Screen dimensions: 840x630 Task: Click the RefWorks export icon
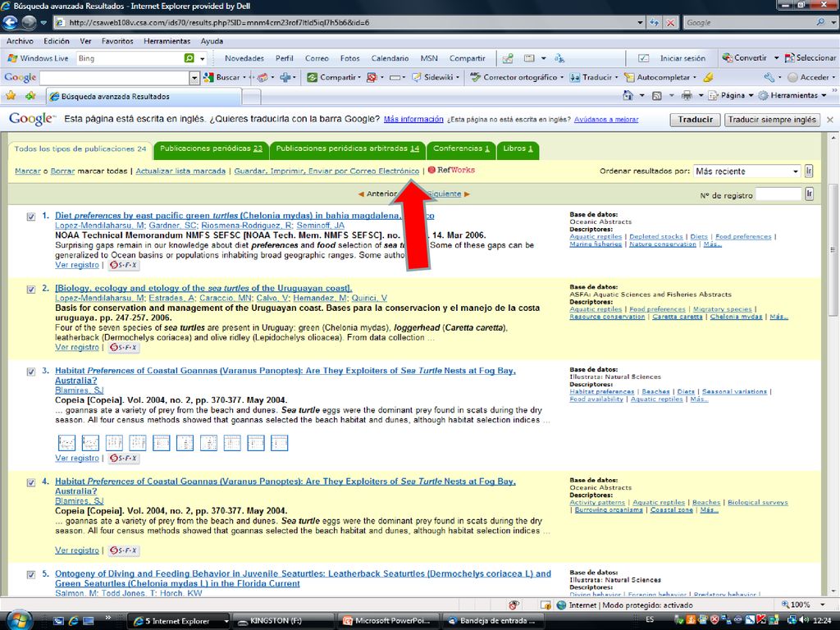click(452, 170)
